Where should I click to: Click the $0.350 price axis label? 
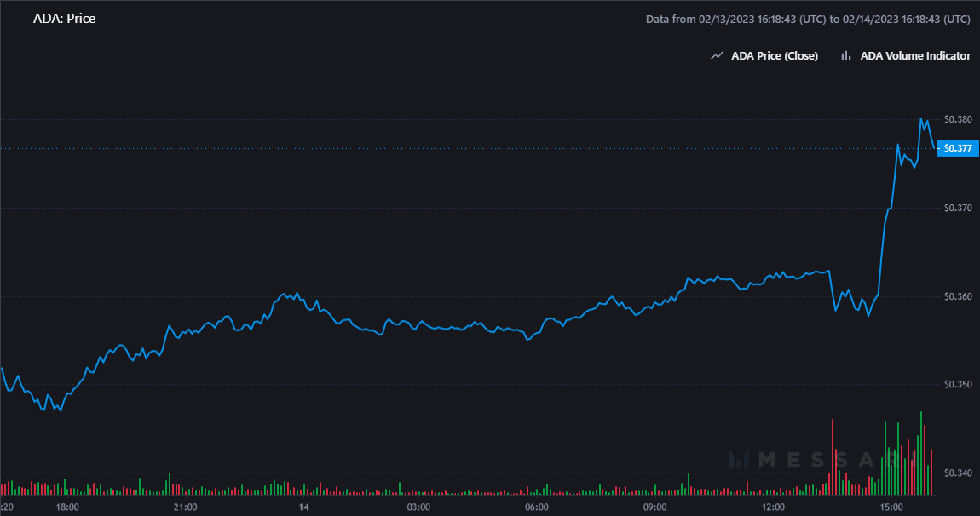[958, 384]
